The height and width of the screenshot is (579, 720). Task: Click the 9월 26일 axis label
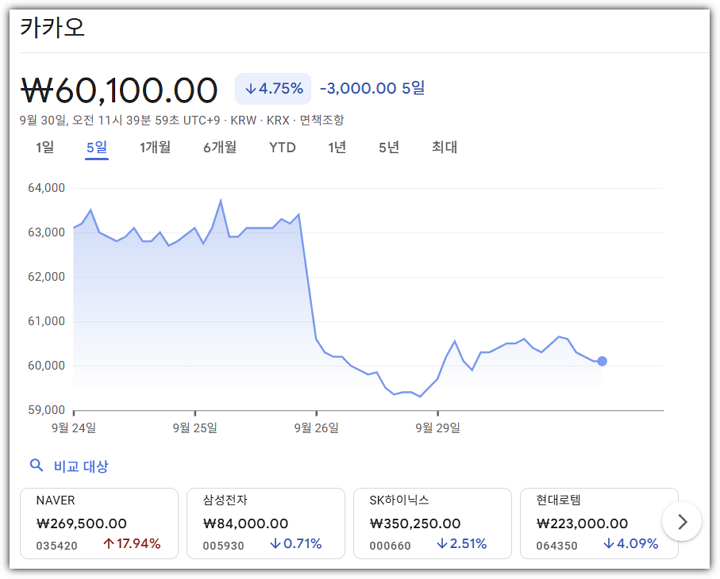(316, 428)
